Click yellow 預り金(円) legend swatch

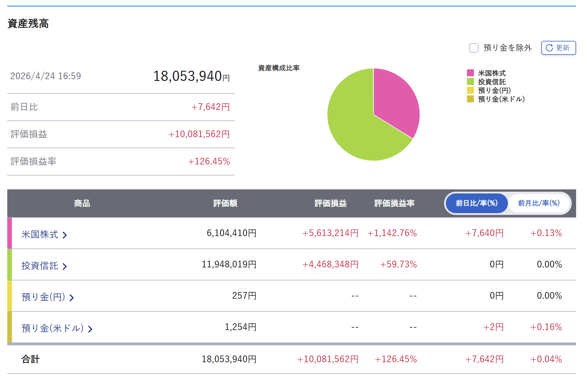point(470,90)
